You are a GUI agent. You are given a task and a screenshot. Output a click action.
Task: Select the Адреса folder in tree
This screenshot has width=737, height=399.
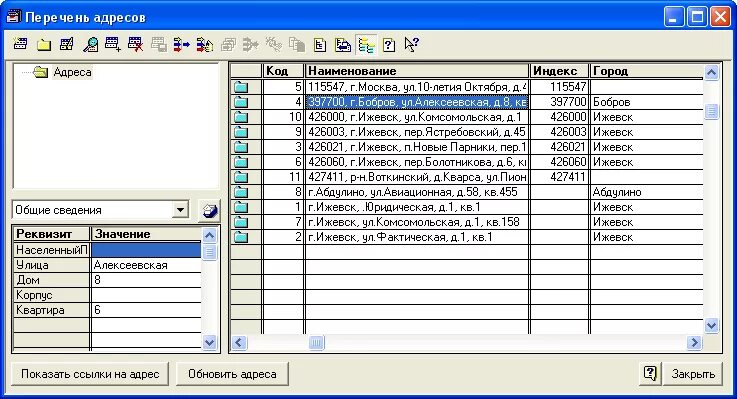coord(72,72)
